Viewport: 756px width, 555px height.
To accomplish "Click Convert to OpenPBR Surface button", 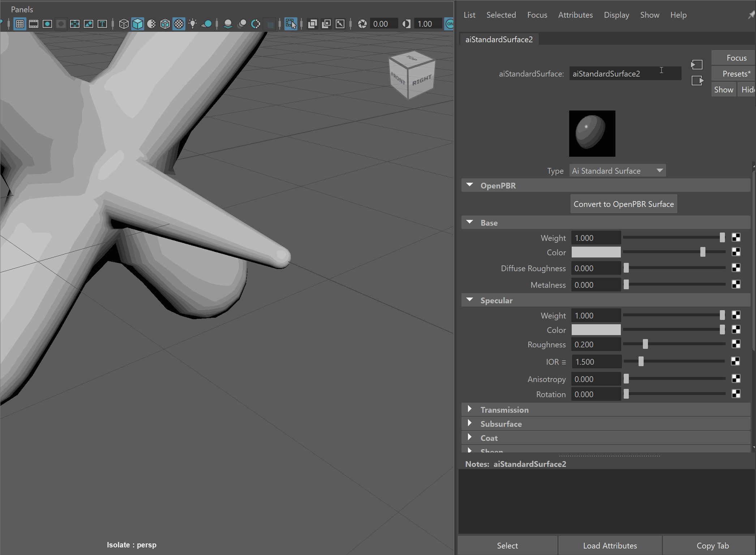I will tap(623, 204).
